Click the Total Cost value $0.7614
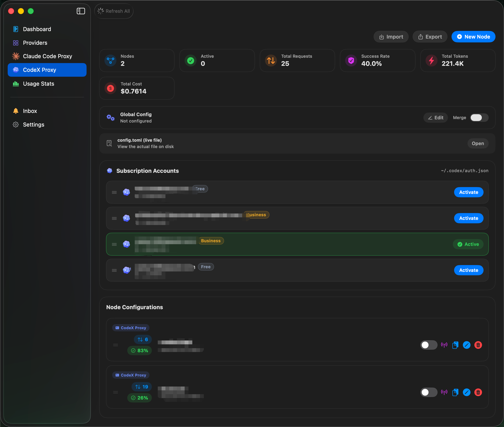 [x=133, y=91]
